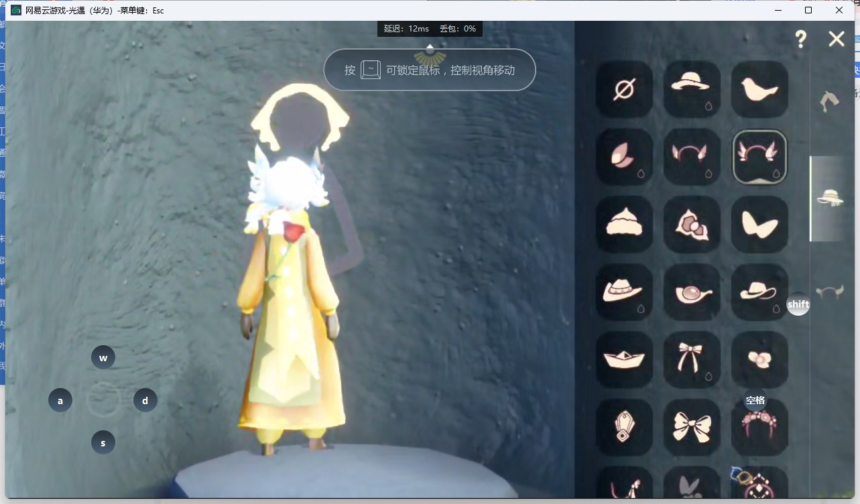Image resolution: width=860 pixels, height=504 pixels.
Task: Click the mouse-lock hint banner
Action: (430, 70)
